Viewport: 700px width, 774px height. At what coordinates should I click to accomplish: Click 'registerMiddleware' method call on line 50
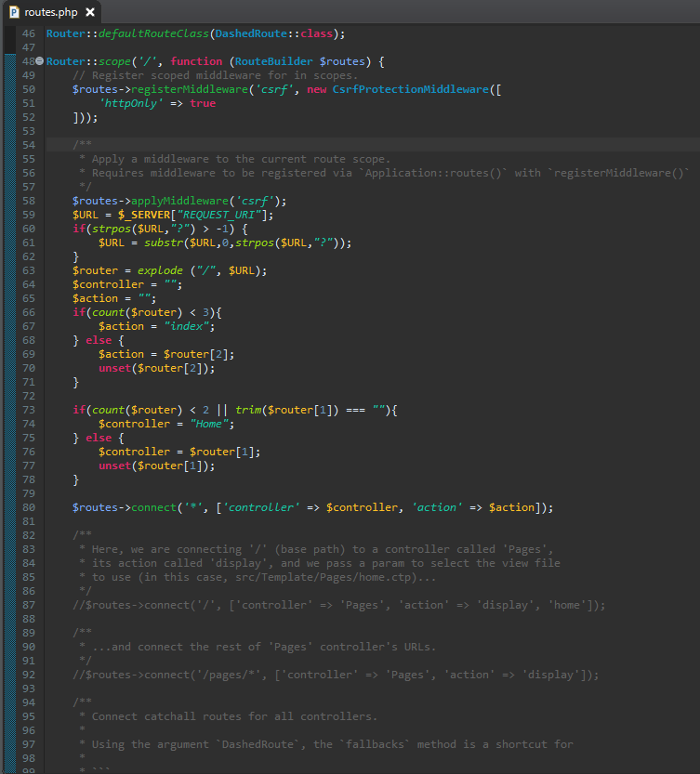point(190,89)
